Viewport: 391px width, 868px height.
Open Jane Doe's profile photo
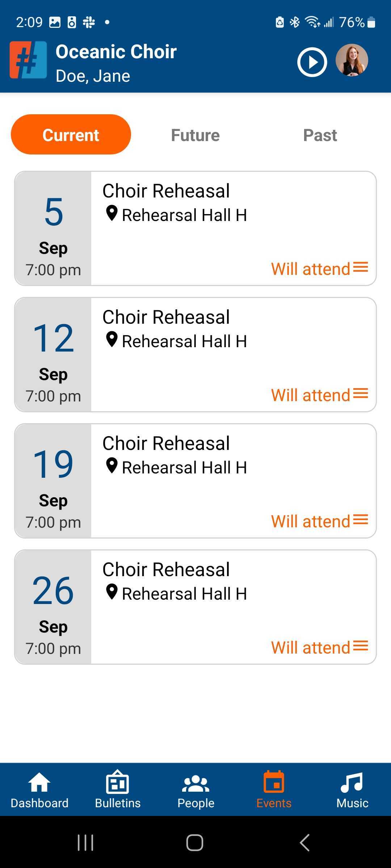[352, 60]
